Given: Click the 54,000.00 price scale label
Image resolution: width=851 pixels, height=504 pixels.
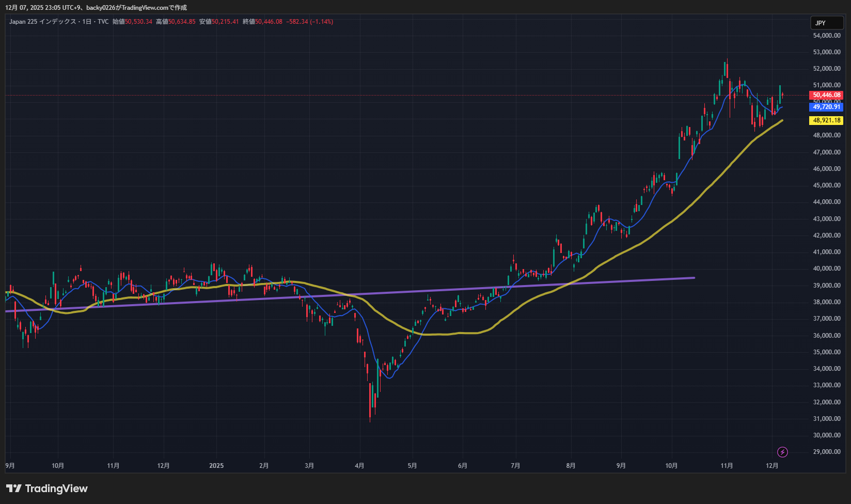Looking at the screenshot, I should coord(826,36).
